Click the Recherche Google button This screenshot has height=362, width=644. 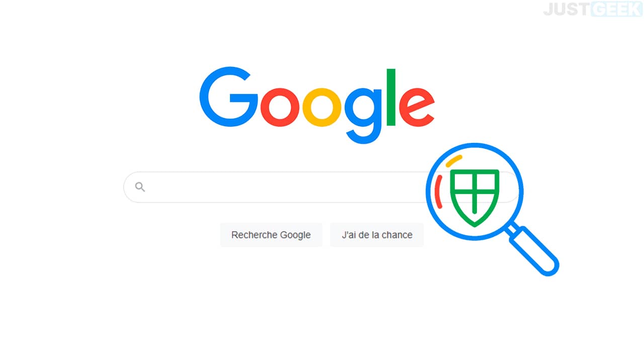271,235
